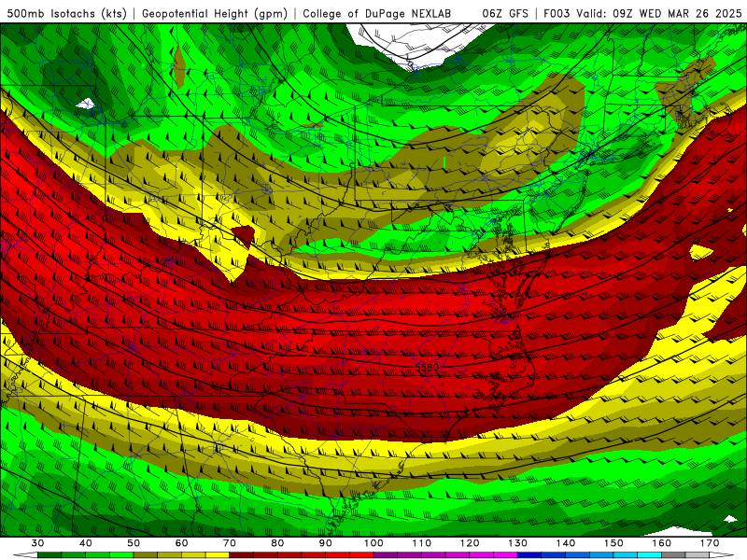Click the '100' value on the color scale
This screenshot has height=560, width=747.
[374, 543]
